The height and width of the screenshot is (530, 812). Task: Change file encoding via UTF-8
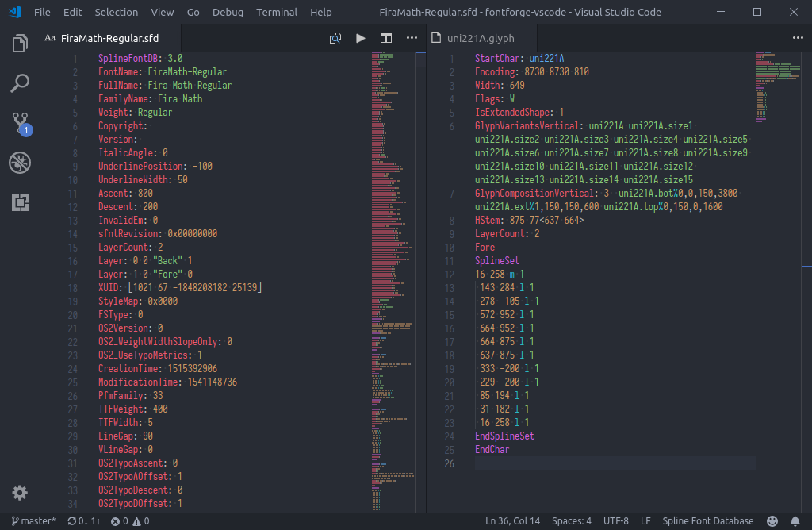(x=615, y=520)
